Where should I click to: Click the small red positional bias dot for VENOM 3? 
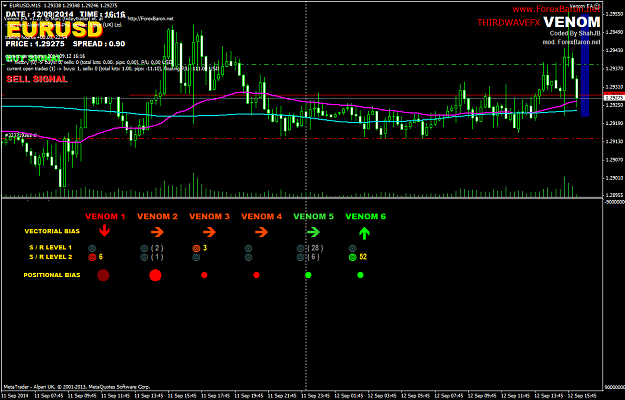(x=204, y=275)
